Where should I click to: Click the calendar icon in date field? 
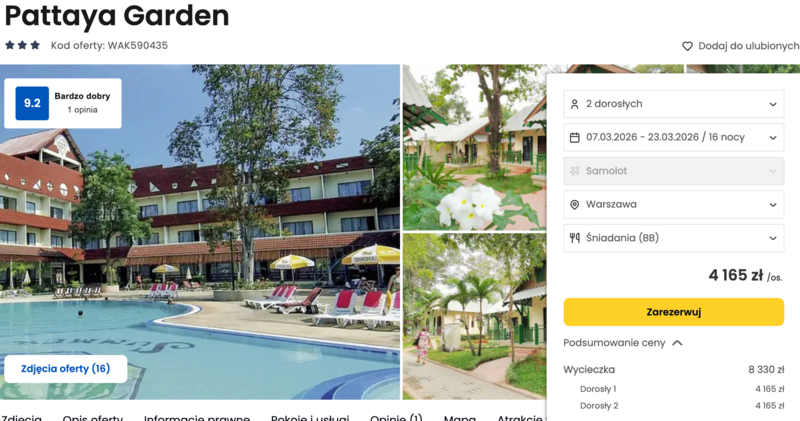[x=574, y=138]
